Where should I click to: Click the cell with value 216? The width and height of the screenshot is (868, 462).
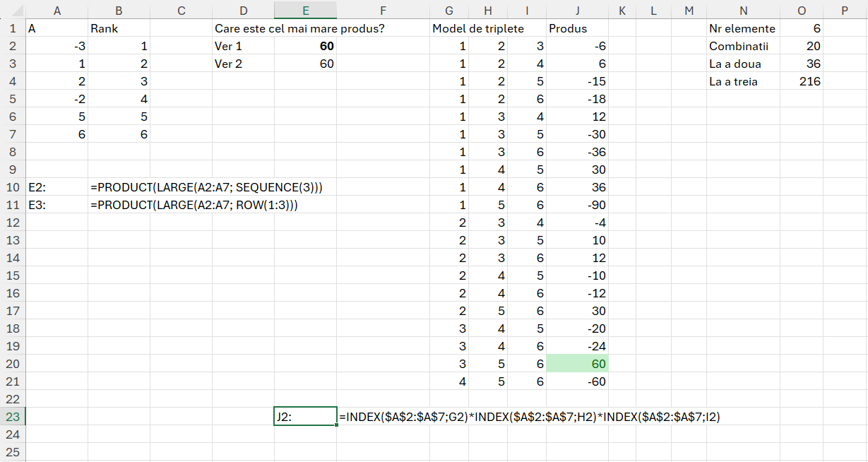(x=801, y=81)
